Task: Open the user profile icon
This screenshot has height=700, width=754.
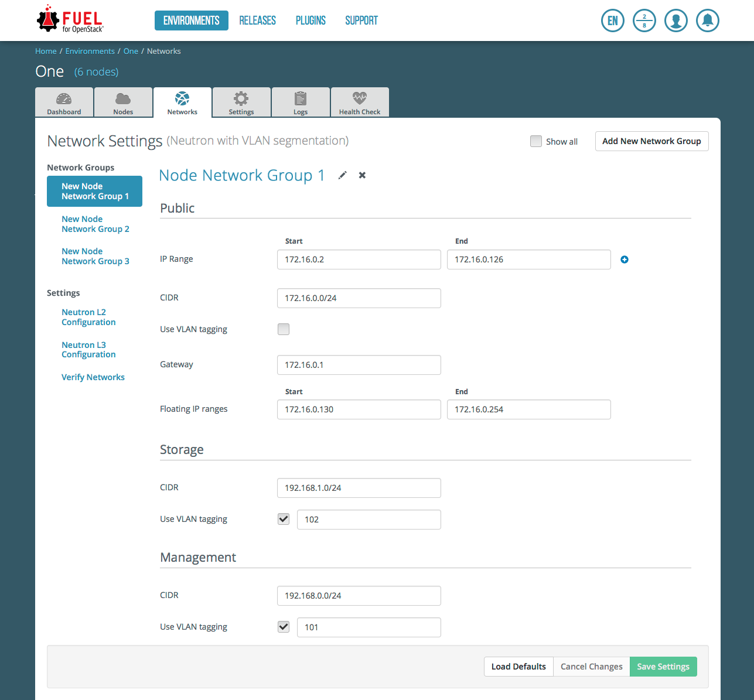Action: click(675, 21)
